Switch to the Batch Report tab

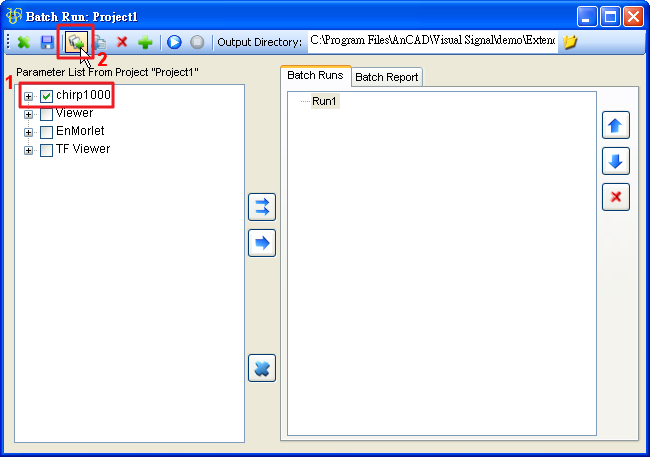(386, 77)
